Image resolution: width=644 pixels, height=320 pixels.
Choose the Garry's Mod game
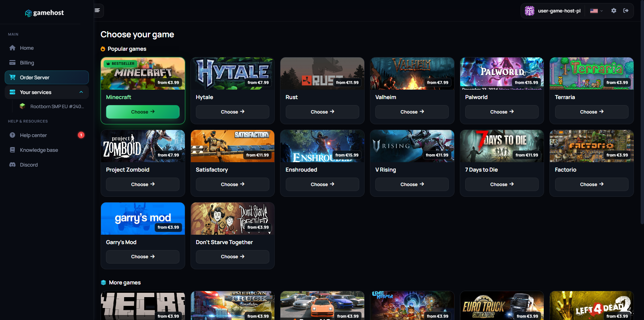[x=143, y=257]
